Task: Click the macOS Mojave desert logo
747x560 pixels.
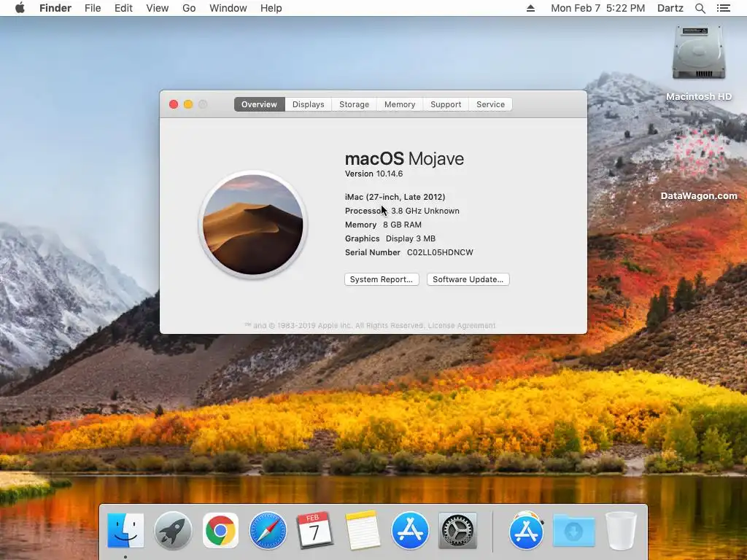Action: [x=253, y=225]
